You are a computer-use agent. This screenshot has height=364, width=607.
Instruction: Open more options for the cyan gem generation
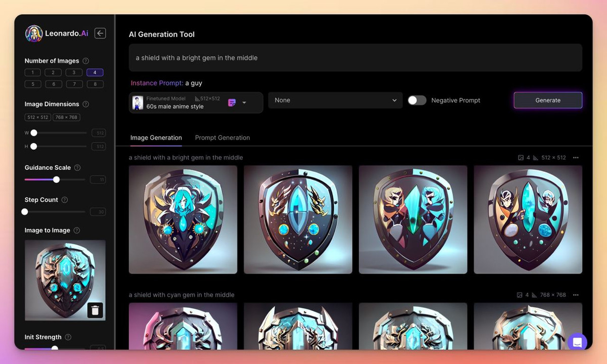tap(576, 295)
